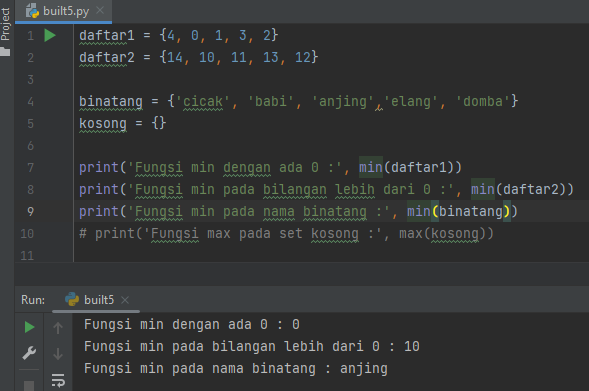Close the built5 run tab

click(x=125, y=300)
